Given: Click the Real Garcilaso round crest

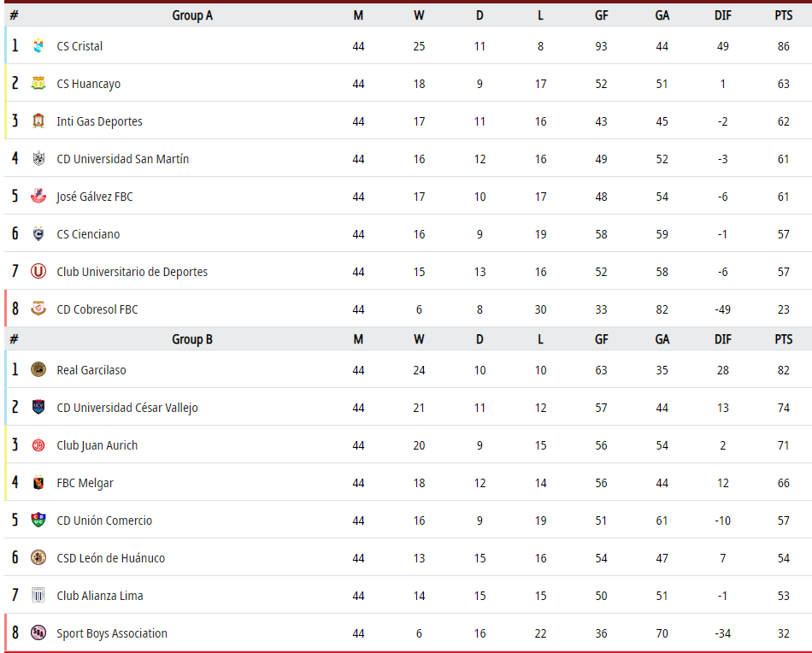Looking at the screenshot, I should 38,370.
